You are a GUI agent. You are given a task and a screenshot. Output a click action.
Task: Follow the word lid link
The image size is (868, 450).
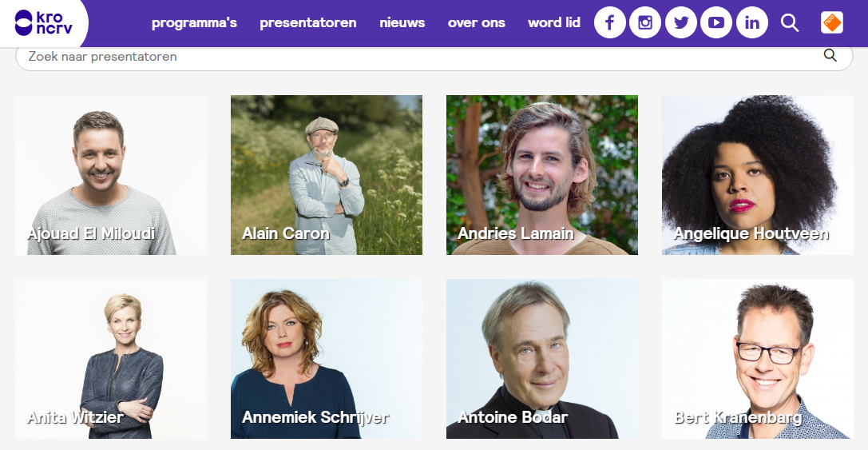click(x=554, y=22)
